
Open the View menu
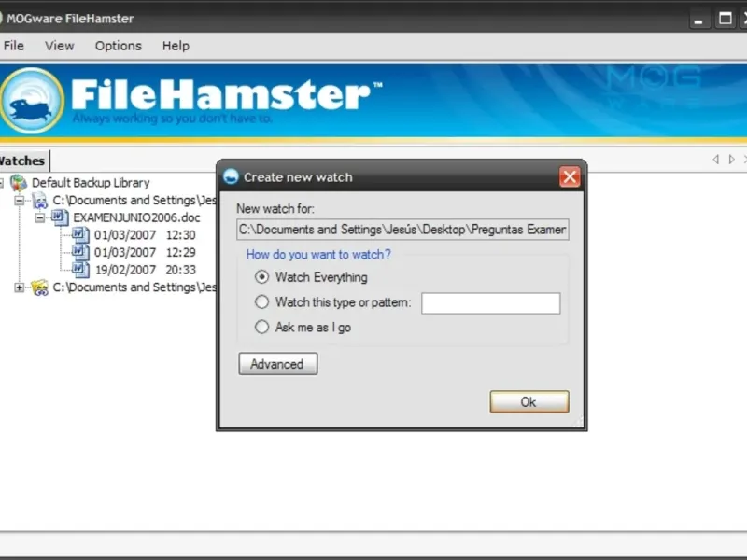pos(60,46)
